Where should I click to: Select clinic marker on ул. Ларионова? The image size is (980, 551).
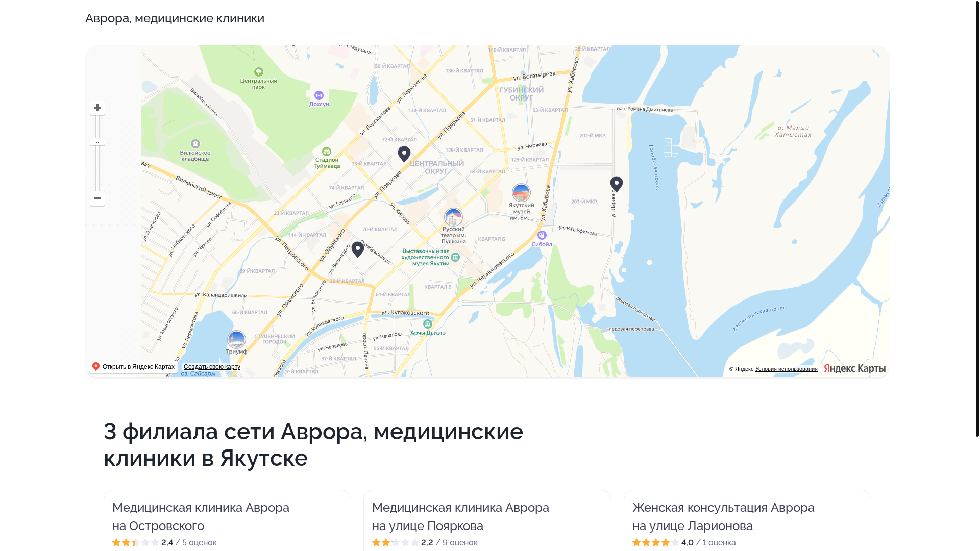click(617, 184)
